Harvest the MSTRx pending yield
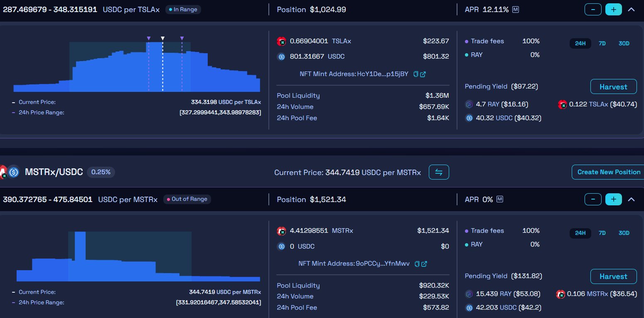644x318 pixels. [613, 276]
